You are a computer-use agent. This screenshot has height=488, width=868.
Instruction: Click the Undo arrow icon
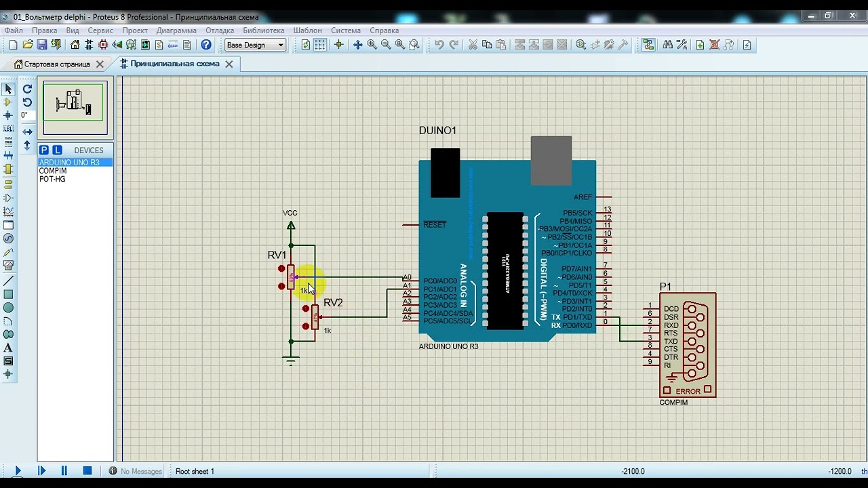[x=439, y=45]
